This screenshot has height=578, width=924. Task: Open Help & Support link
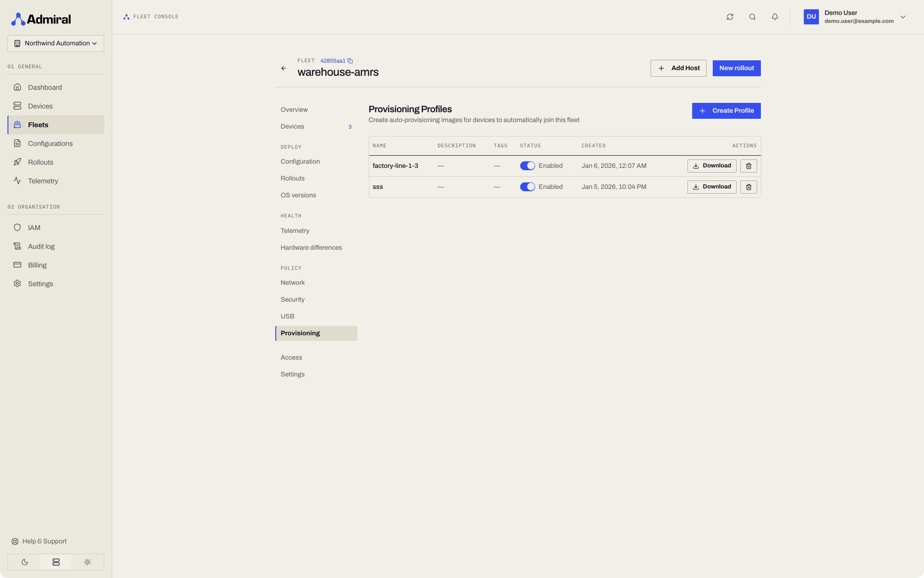39,542
